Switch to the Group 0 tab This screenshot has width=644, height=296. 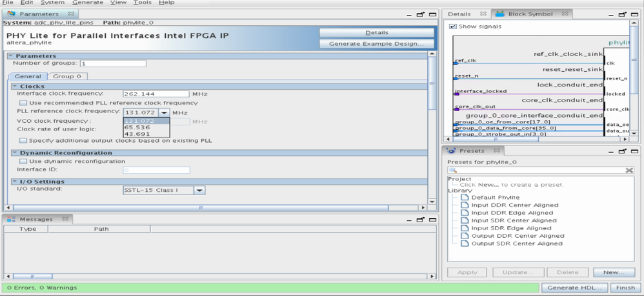coord(67,76)
